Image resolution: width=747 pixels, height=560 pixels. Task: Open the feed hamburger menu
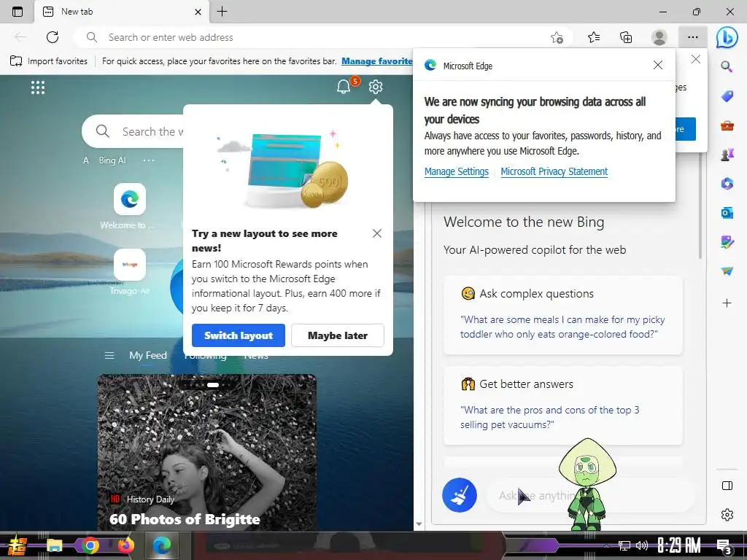click(x=109, y=355)
